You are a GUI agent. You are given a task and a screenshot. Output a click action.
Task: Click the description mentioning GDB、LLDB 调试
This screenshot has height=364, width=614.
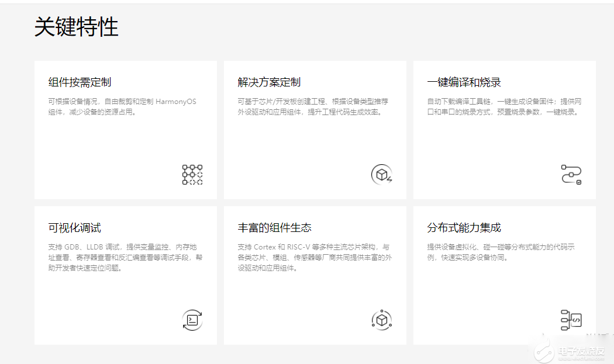click(125, 258)
